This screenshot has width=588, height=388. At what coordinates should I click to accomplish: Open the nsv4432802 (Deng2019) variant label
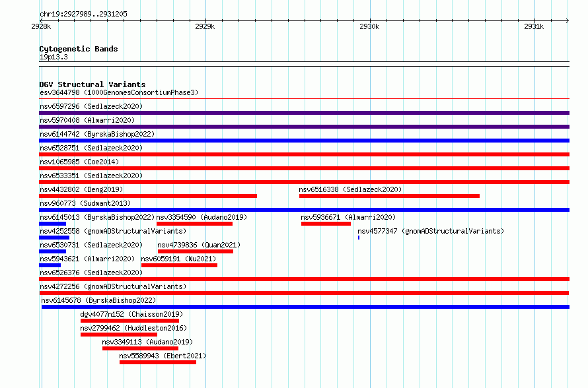click(x=81, y=189)
